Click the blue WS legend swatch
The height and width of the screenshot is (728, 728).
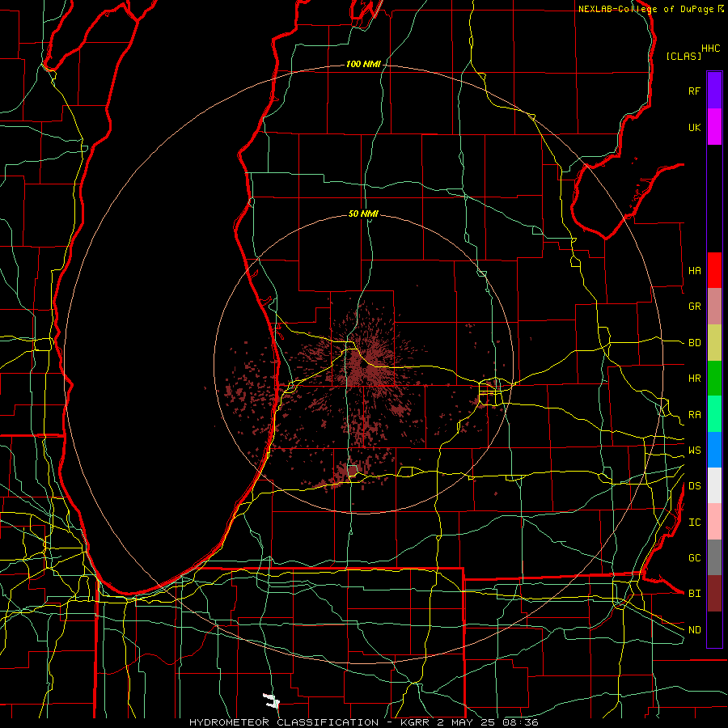[714, 450]
